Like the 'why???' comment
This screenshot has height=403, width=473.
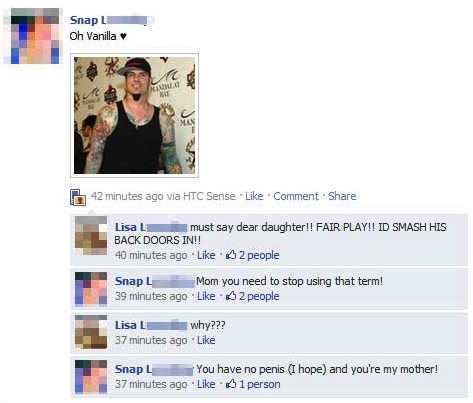click(x=206, y=340)
